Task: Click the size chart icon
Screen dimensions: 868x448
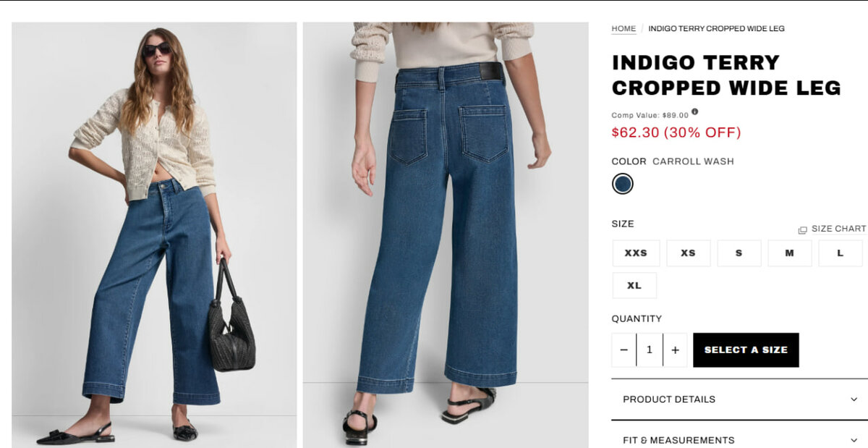Action: pos(802,230)
